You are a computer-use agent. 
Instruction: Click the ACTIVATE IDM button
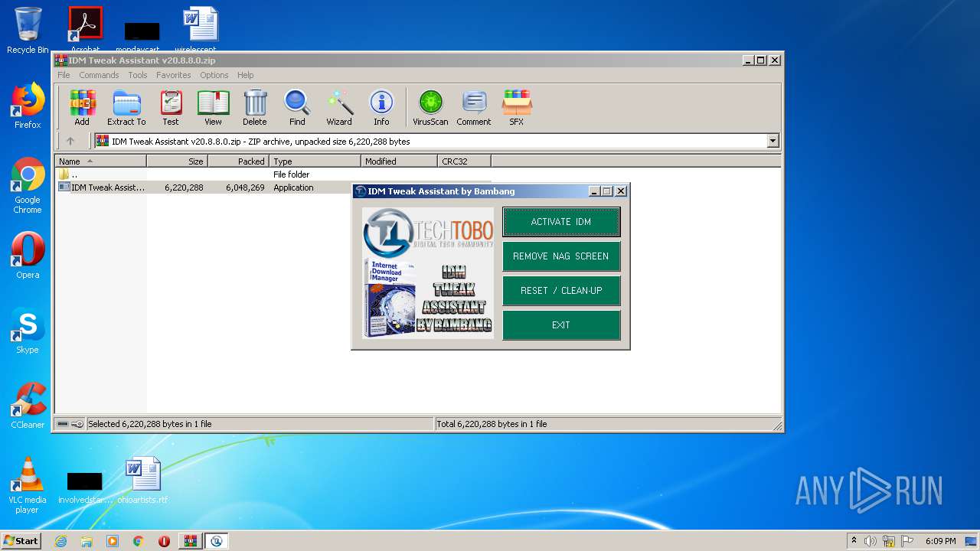561,222
